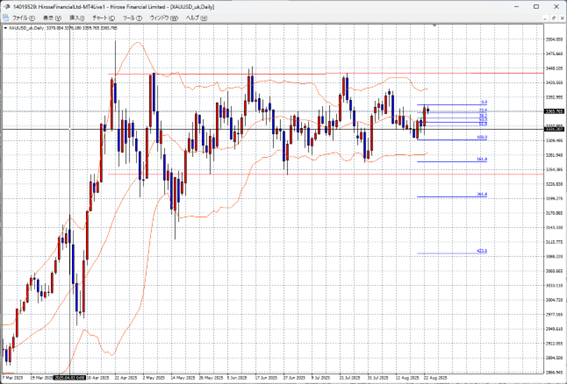Screen dimensions: 567x384
Task: Open the チャート (C) menu
Action: pyautogui.click(x=103, y=18)
